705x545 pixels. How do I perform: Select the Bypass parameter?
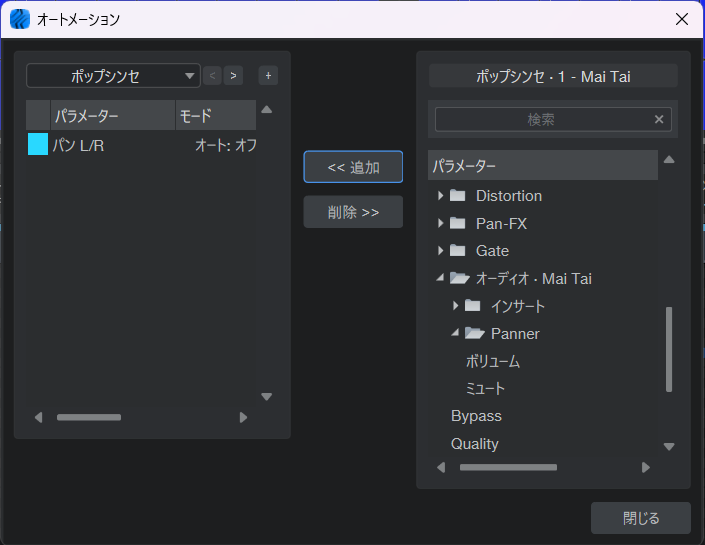476,416
